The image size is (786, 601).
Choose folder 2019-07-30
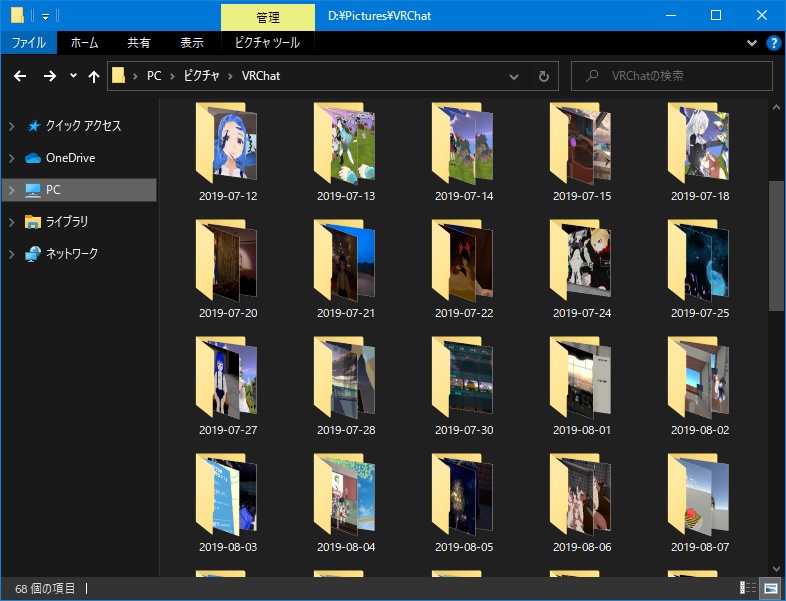tap(464, 385)
